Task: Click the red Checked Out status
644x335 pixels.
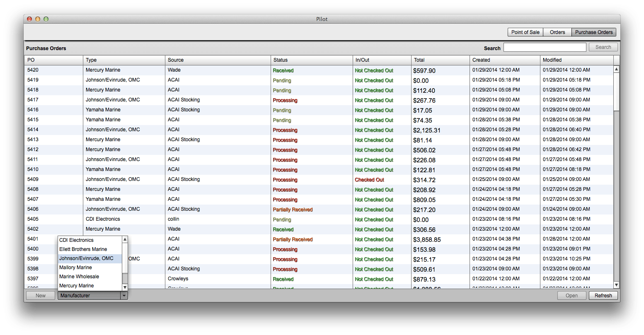Action: 370,180
